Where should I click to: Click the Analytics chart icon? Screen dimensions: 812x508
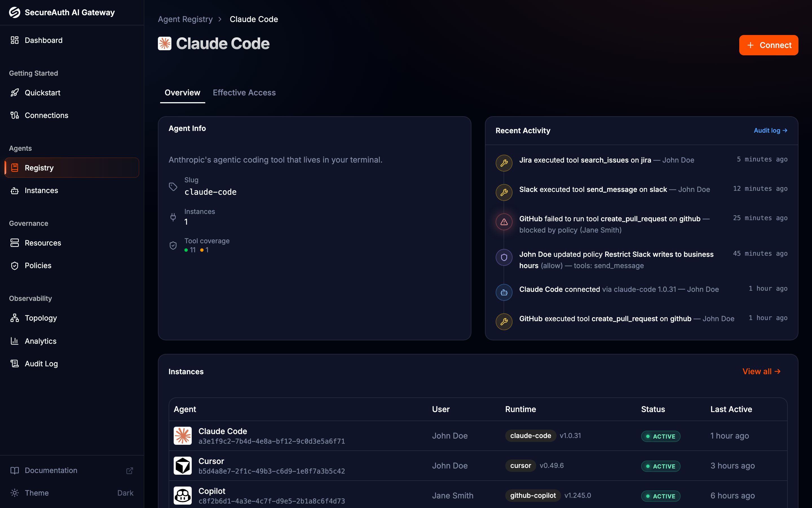click(x=14, y=341)
